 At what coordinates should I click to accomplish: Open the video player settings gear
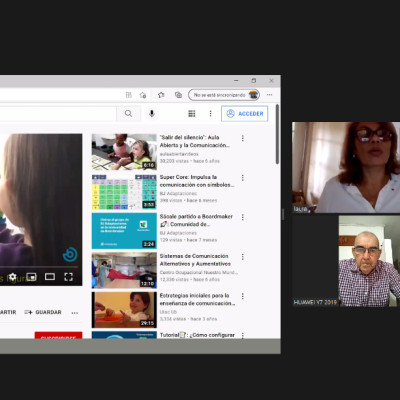click(x=13, y=277)
